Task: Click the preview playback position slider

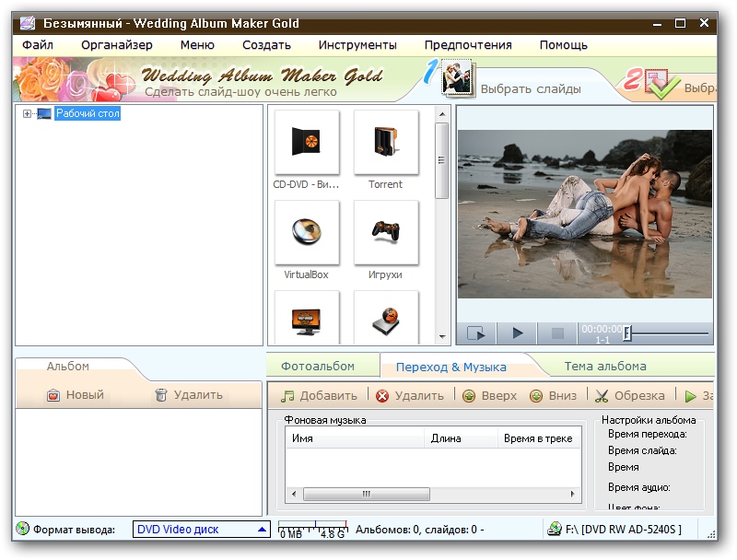Action: 627,333
